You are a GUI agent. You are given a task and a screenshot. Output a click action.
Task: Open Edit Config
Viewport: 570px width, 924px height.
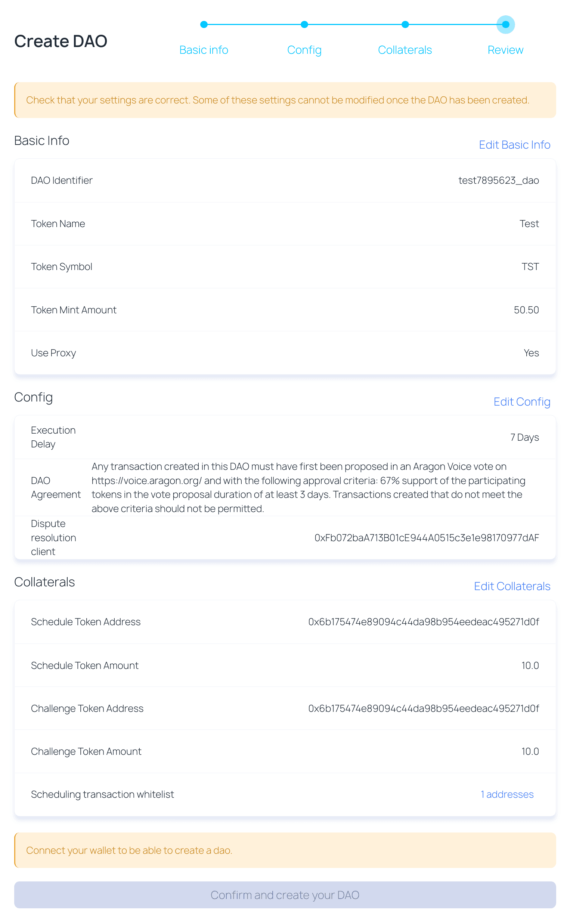(x=522, y=402)
